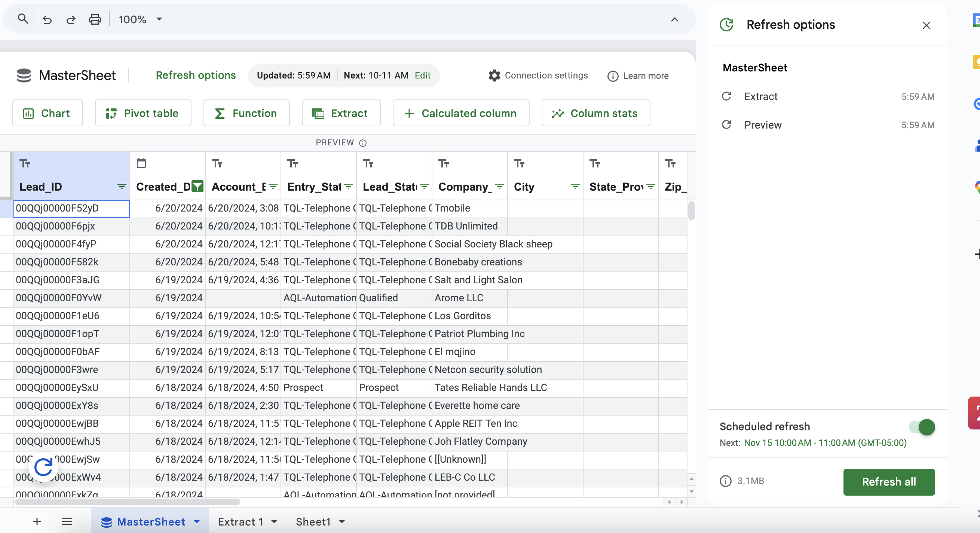Switch to the Sheet1 tab

coord(313,521)
